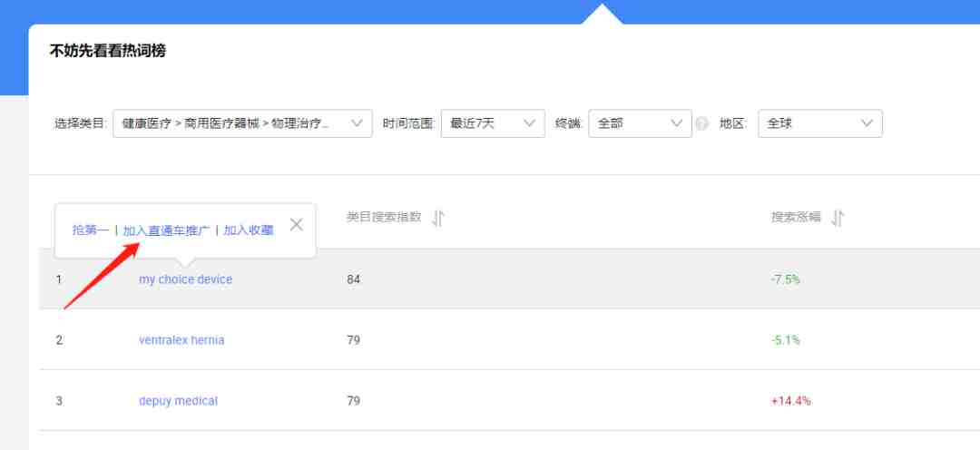980x450 pixels.
Task: Click -5.1% growth value
Action: coord(786,340)
